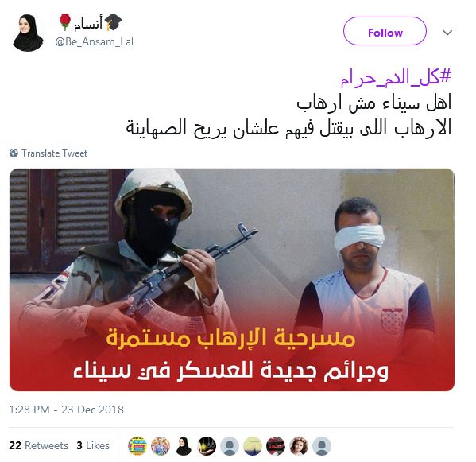Click the pale yellow liker avatar

point(253,446)
